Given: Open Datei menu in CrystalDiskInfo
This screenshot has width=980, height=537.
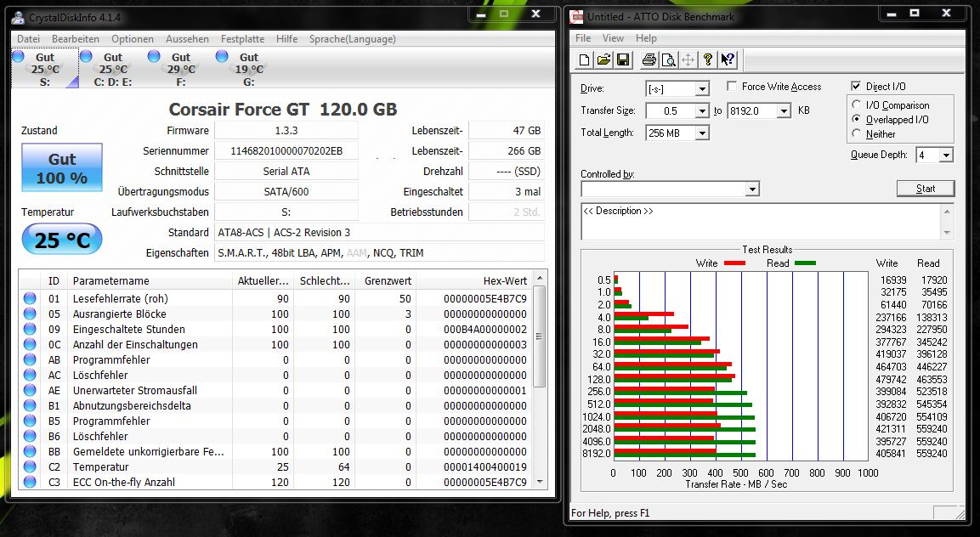Looking at the screenshot, I should click(x=29, y=39).
